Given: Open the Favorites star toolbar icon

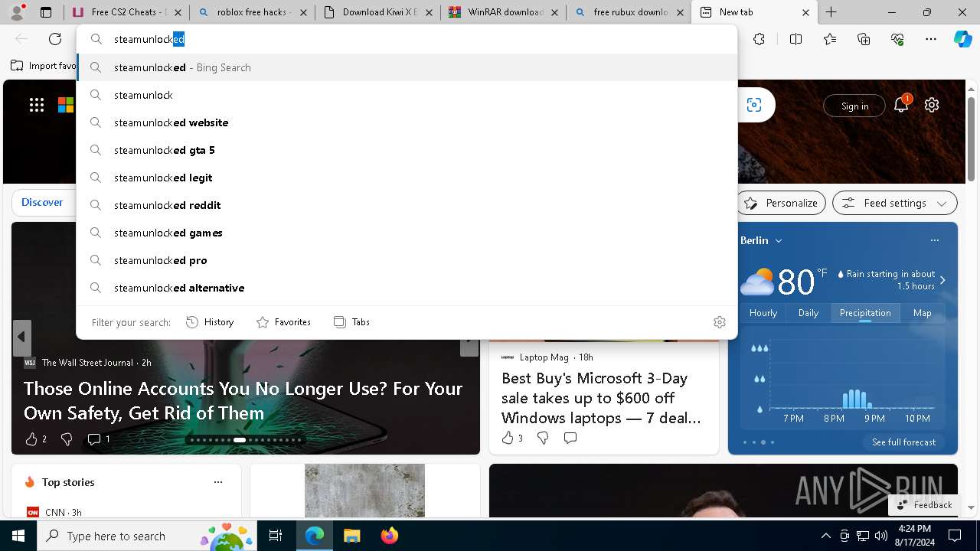Looking at the screenshot, I should (830, 39).
